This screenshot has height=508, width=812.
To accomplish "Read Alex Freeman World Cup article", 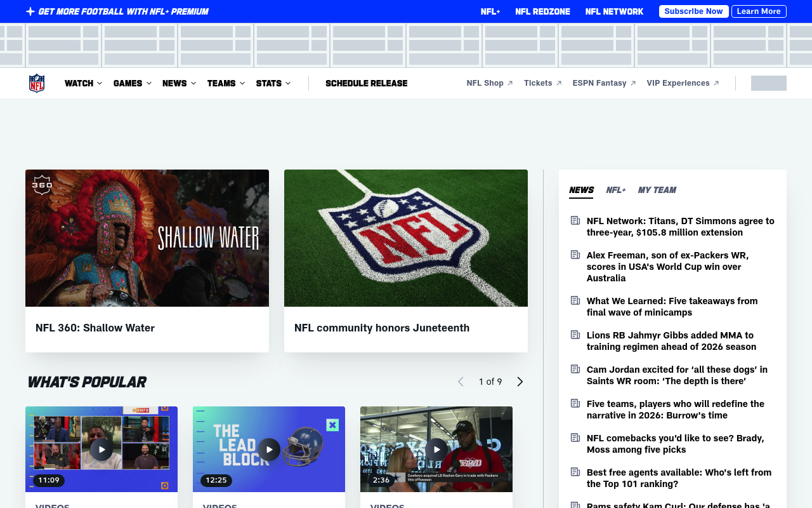I will (668, 267).
